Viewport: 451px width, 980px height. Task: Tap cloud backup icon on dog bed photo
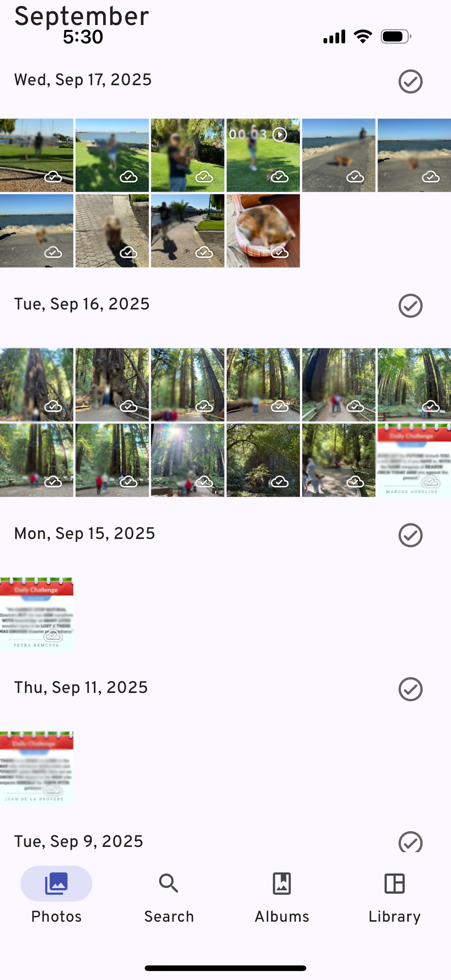pyautogui.click(x=280, y=252)
